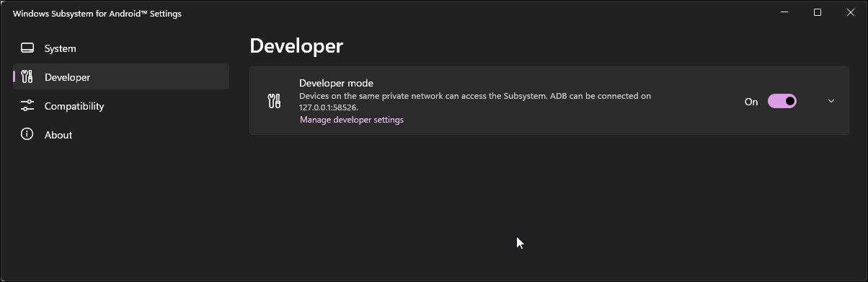Viewport: 868px width, 282px height.
Task: Click the System monitor icon
Action: pyautogui.click(x=27, y=48)
